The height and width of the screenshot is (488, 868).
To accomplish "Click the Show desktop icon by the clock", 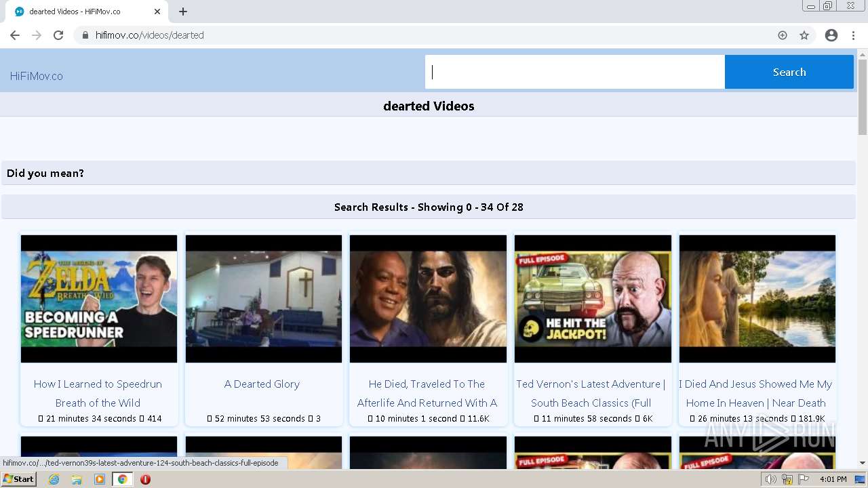I will click(x=861, y=479).
